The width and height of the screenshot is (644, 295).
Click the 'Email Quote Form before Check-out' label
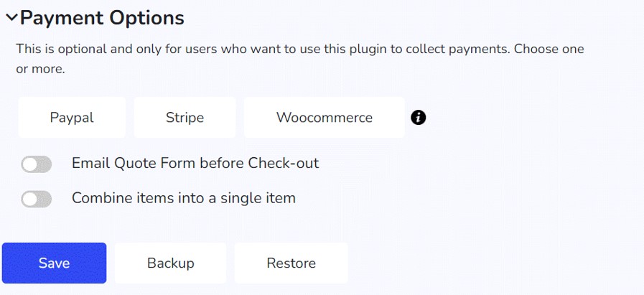[195, 164]
